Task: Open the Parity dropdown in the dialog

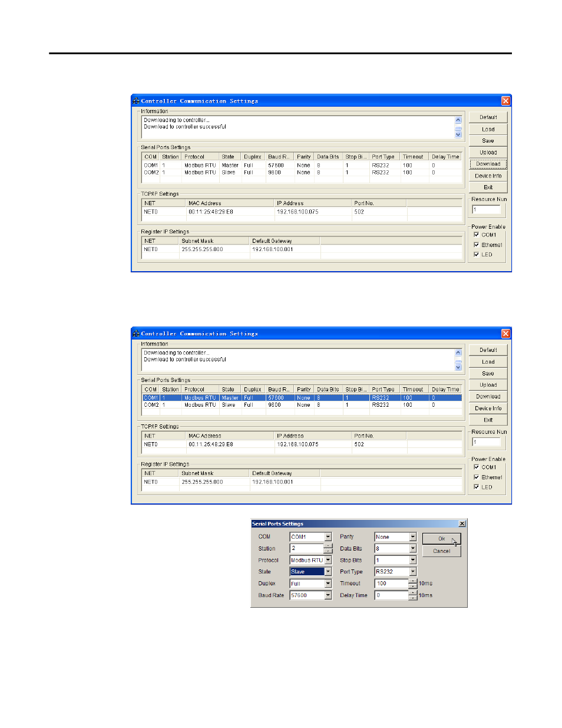Action: [x=413, y=537]
